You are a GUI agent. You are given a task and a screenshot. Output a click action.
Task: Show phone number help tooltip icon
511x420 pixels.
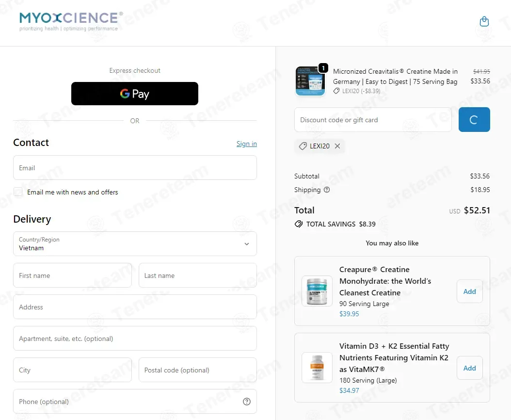pyautogui.click(x=247, y=402)
